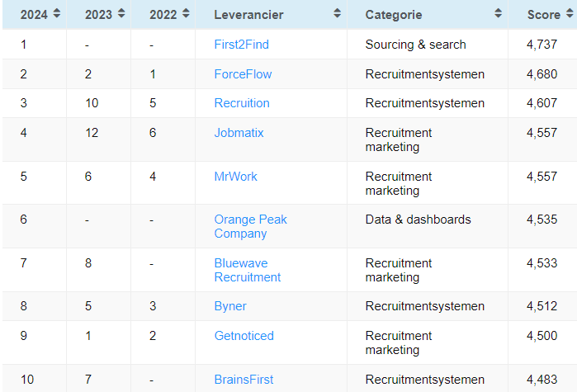Sort by Leverancier using the arrow icon
577x392 pixels.
tap(337, 14)
